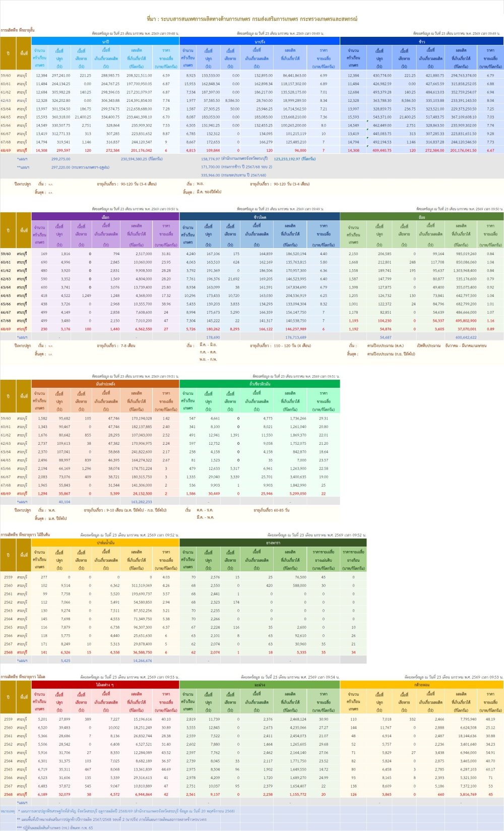
Task: Click the purple เผือก header bar
Action: click(x=105, y=217)
